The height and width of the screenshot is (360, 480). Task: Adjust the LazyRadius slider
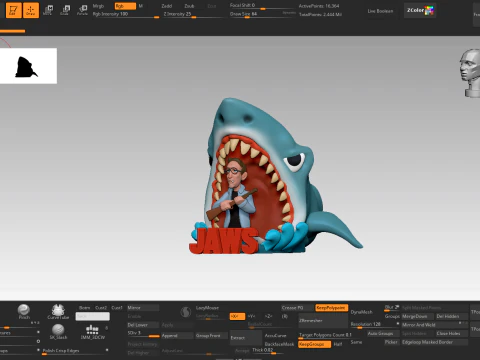tap(211, 316)
